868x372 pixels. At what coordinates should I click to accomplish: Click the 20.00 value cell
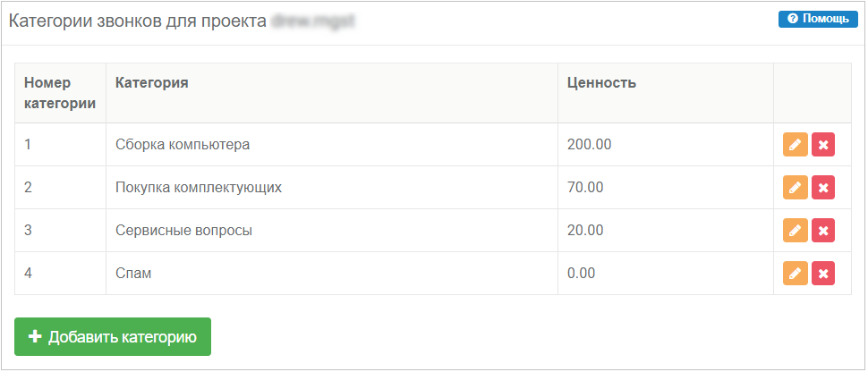pos(666,231)
